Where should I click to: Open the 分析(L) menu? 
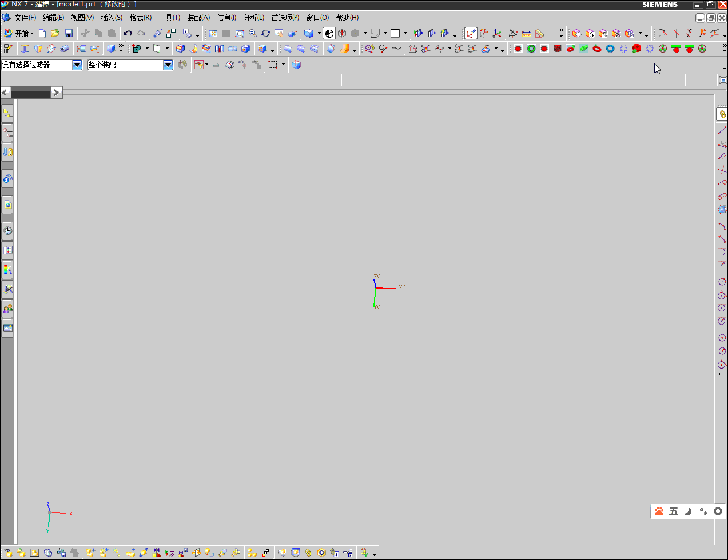(x=254, y=18)
